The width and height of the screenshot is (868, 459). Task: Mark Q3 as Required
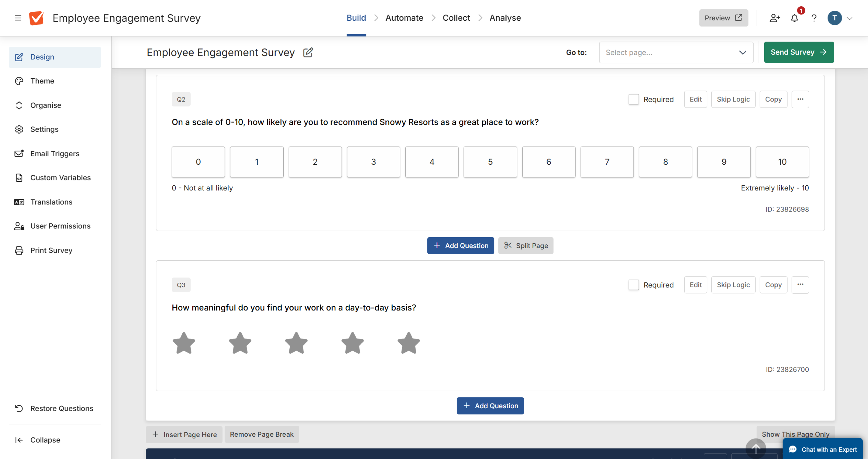(633, 285)
